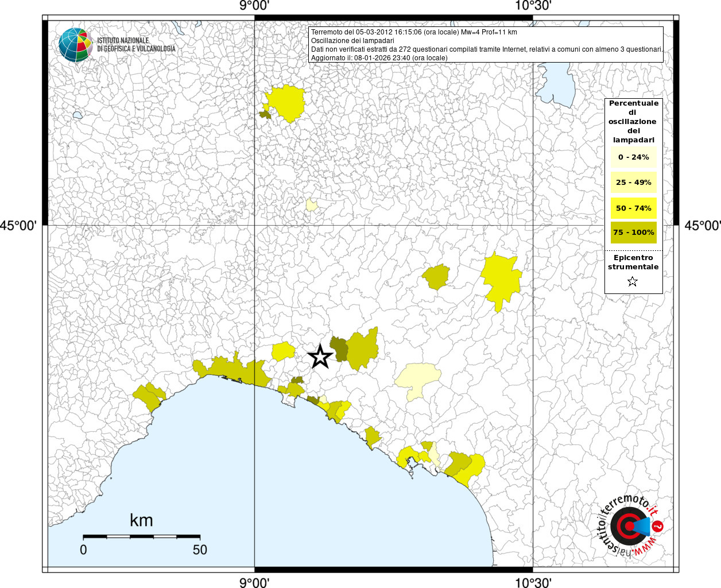
Task: Click 'Istituto Nazionale di Geofisica e Vulcanologia' text
Action: [136, 45]
